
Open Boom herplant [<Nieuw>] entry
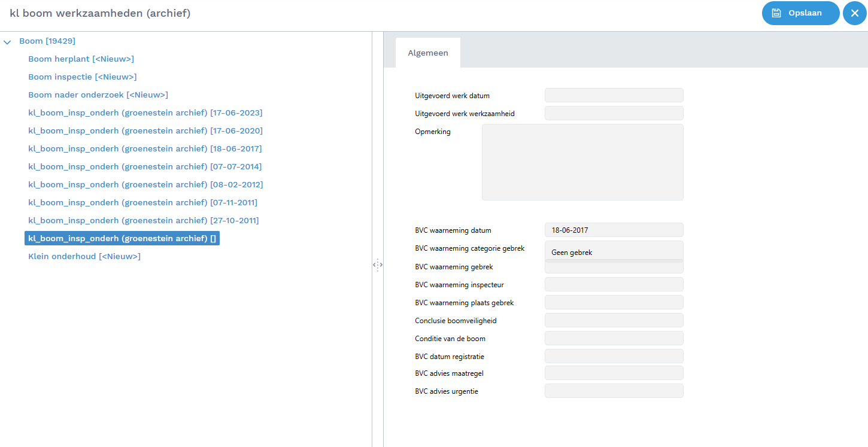click(81, 59)
